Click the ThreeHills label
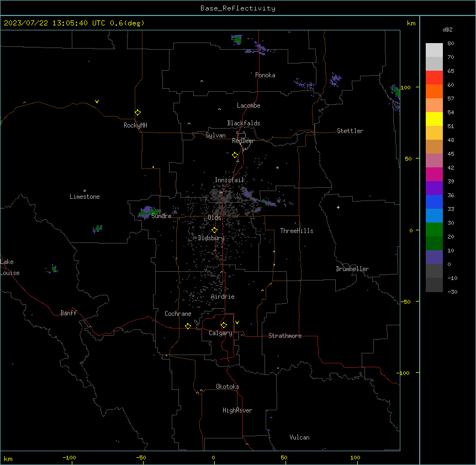 coord(297,231)
